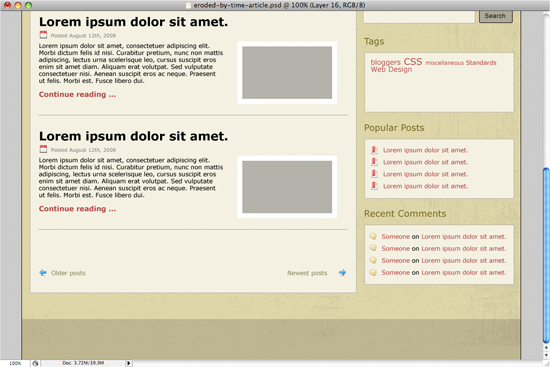This screenshot has height=367, width=550.
Task: Go to Older posts
Action: click(x=68, y=273)
